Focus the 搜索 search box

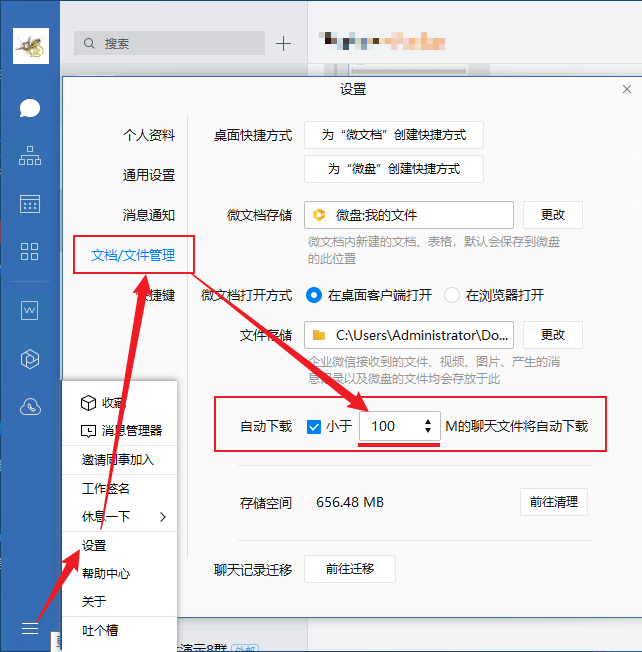(169, 43)
